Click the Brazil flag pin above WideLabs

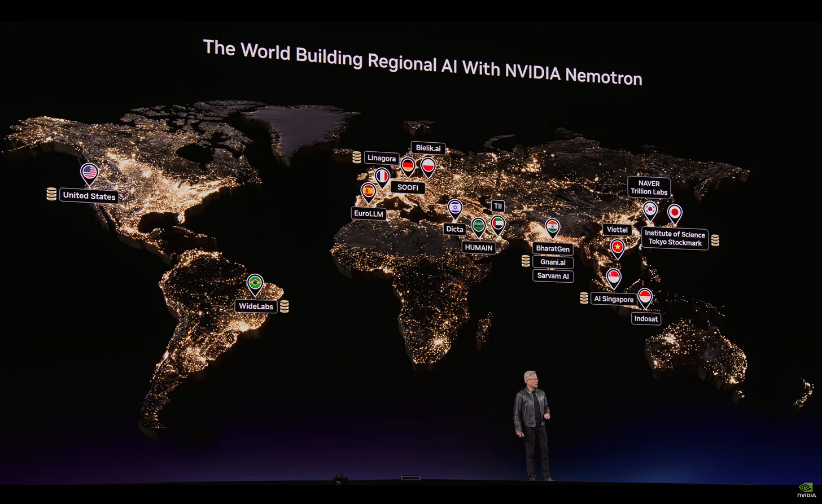coord(255,285)
